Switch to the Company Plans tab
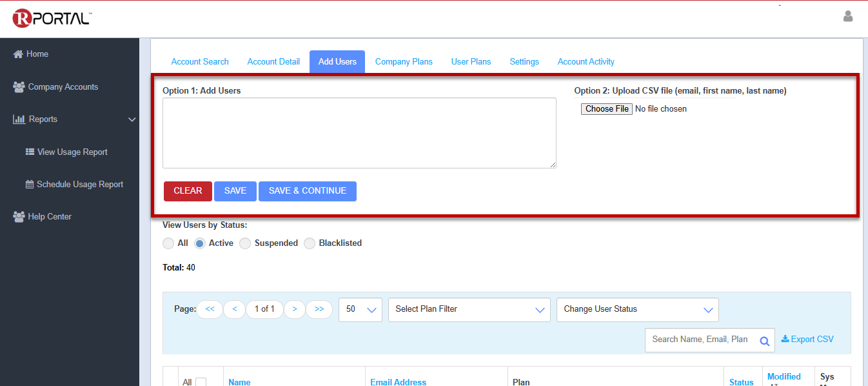868x386 pixels. point(404,62)
